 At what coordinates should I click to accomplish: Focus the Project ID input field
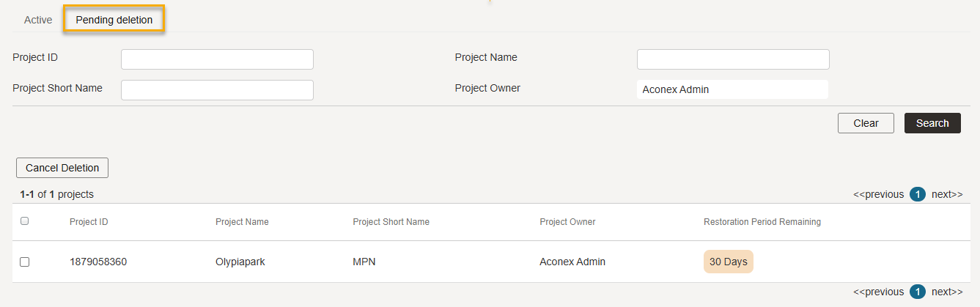click(x=217, y=59)
